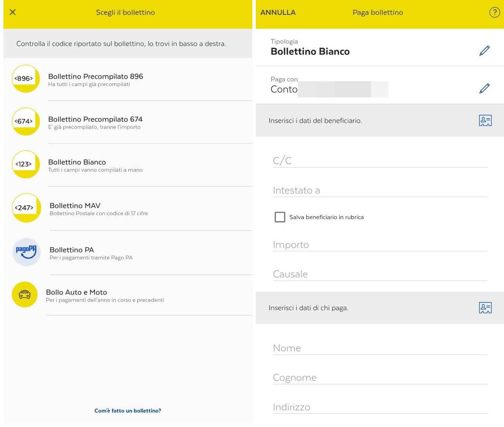This screenshot has height=427, width=504.
Task: Click 'Inserisci i dati di chi paga.' text
Action: 308,308
